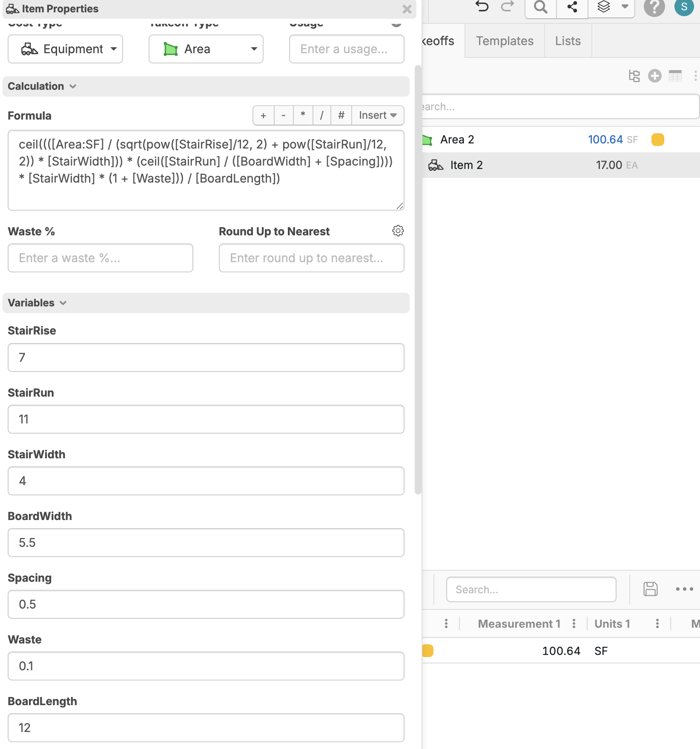Viewport: 700px width, 749px height.
Task: Switch to the Lists tab
Action: tap(568, 41)
